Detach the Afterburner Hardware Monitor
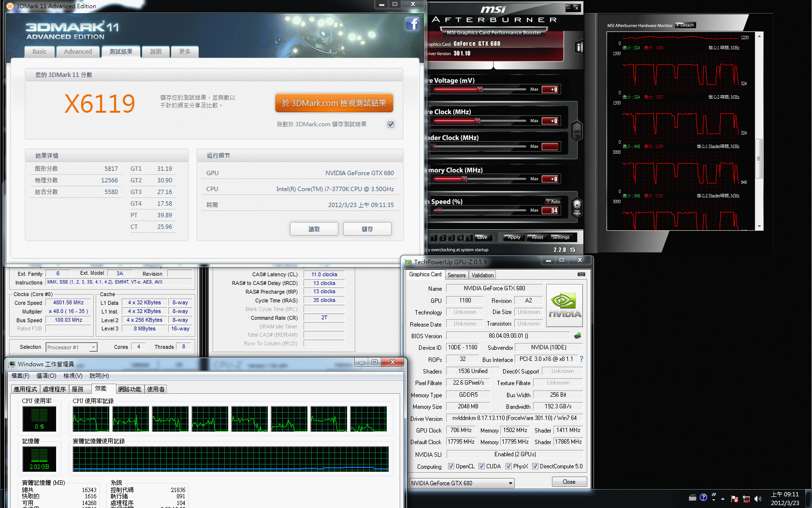The width and height of the screenshot is (812, 508). pyautogui.click(x=685, y=25)
